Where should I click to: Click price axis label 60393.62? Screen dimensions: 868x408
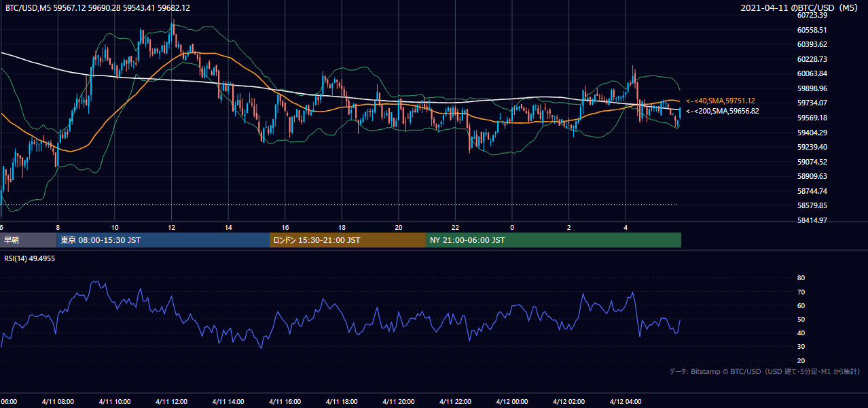pos(812,44)
